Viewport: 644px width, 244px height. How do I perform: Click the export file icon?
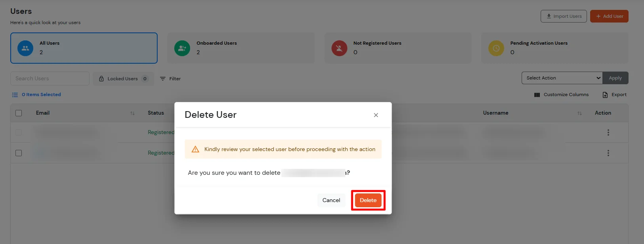point(605,95)
